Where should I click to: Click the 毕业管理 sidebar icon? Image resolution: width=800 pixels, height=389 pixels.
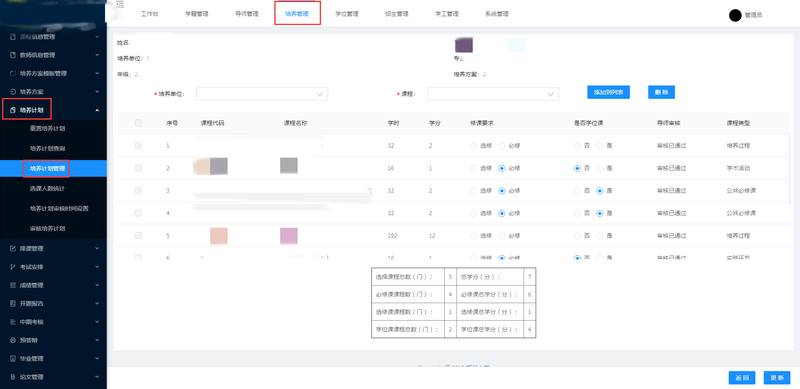13,359
